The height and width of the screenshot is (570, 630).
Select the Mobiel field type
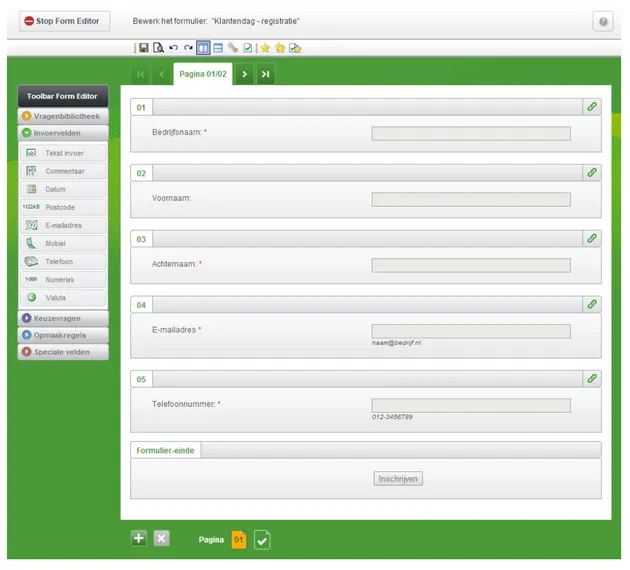(63, 244)
